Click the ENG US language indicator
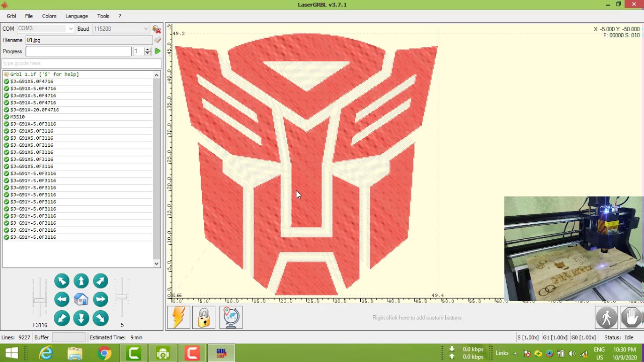 (x=599, y=353)
